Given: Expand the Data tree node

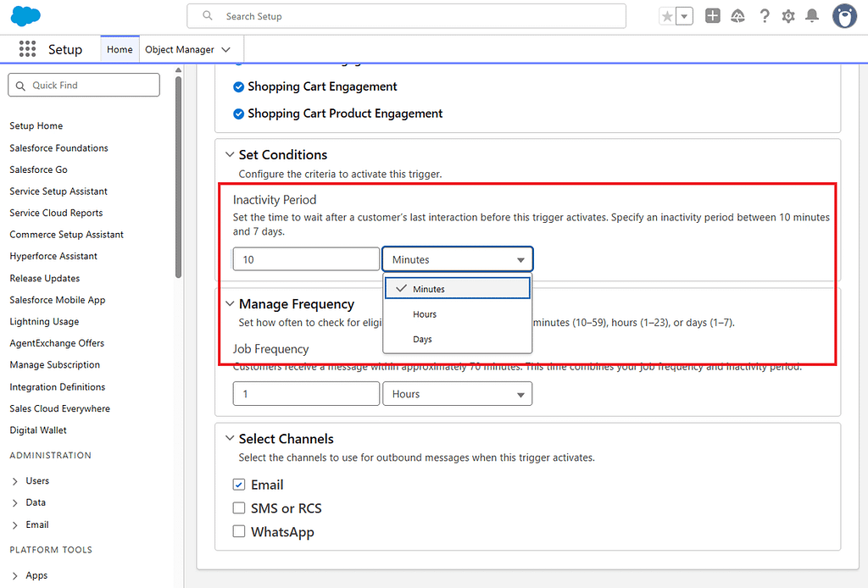Looking at the screenshot, I should click(x=15, y=502).
